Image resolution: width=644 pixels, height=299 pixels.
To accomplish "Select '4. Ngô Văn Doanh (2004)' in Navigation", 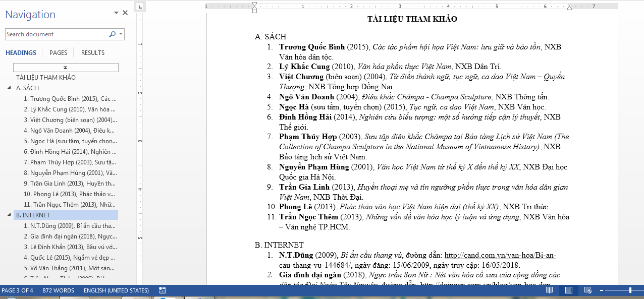I will click(x=70, y=131).
